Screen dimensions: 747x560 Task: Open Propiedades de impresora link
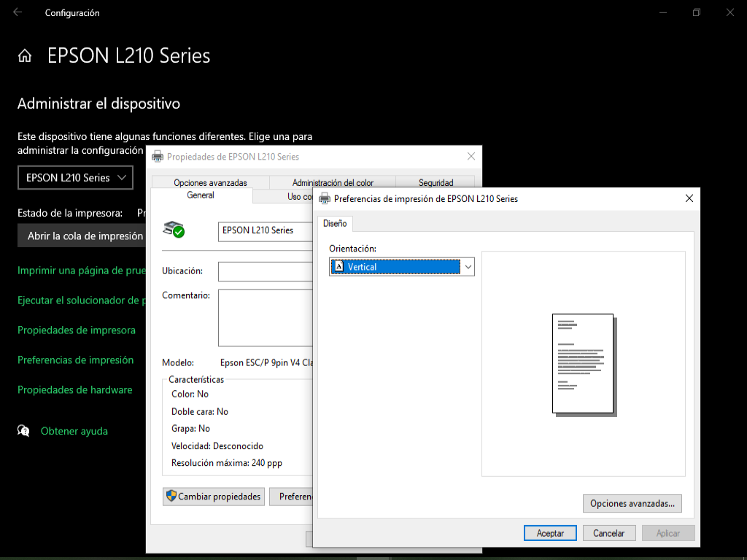coord(76,330)
